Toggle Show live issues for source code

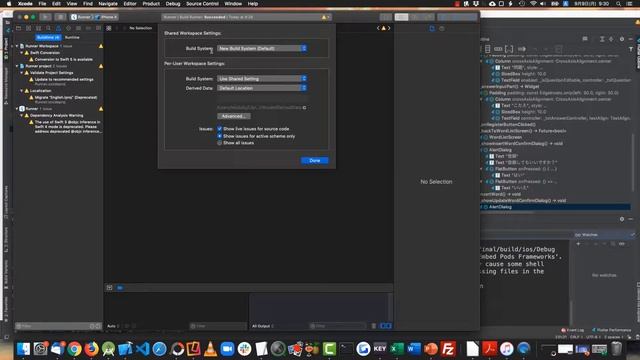220,129
